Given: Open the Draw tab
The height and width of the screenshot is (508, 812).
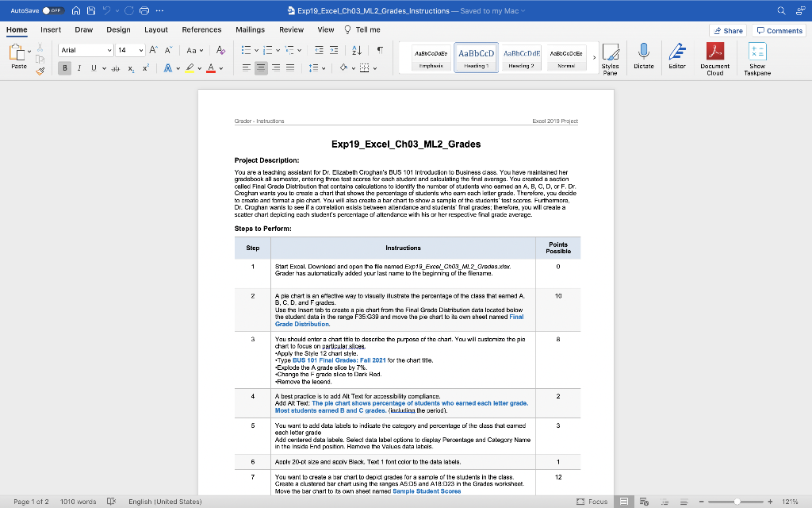Looking at the screenshot, I should point(84,29).
